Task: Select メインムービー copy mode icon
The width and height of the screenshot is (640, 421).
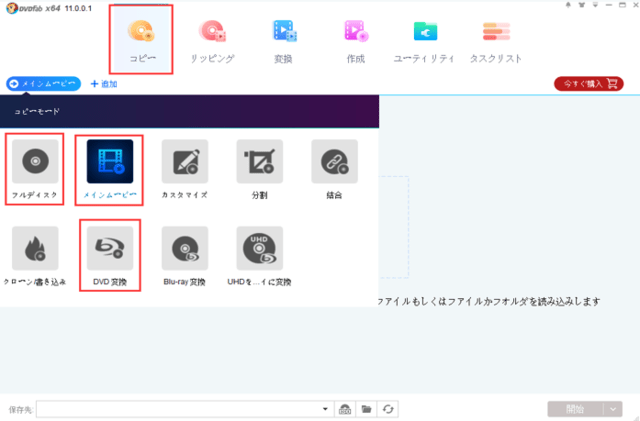Action: click(110, 161)
